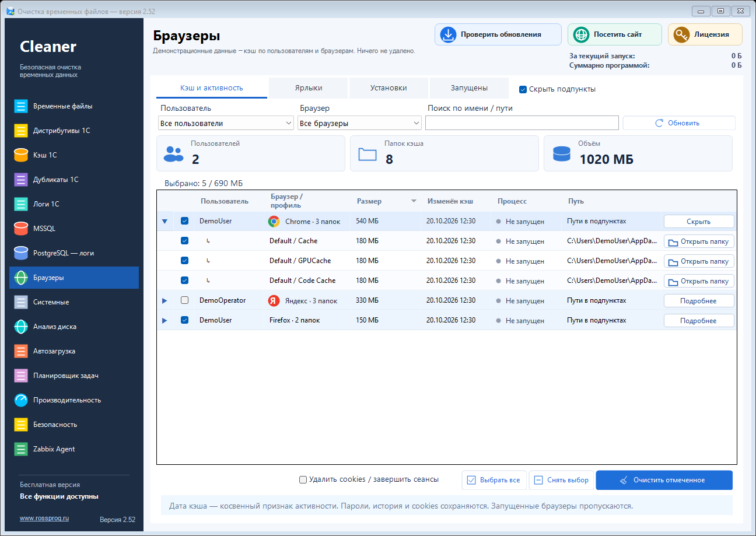Open the Дубликаты 1С sidebar icon
Viewport: 756px width, 536px height.
(x=21, y=180)
